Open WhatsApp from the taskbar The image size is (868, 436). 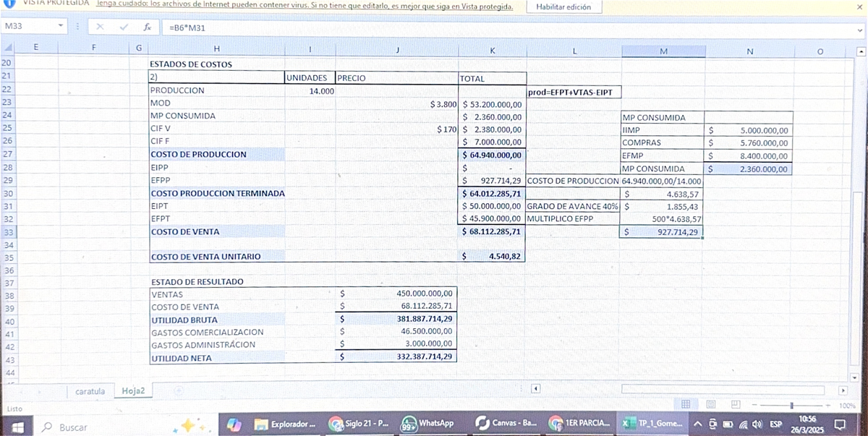(x=428, y=424)
